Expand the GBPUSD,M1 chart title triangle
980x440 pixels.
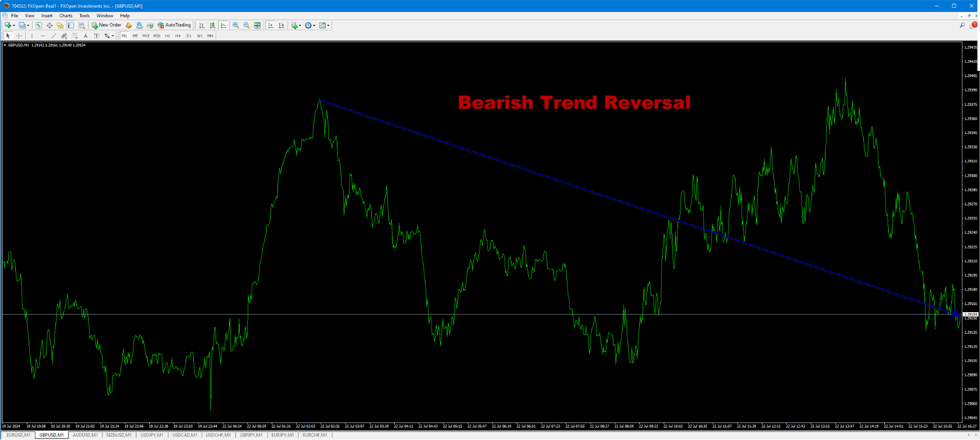[5, 45]
